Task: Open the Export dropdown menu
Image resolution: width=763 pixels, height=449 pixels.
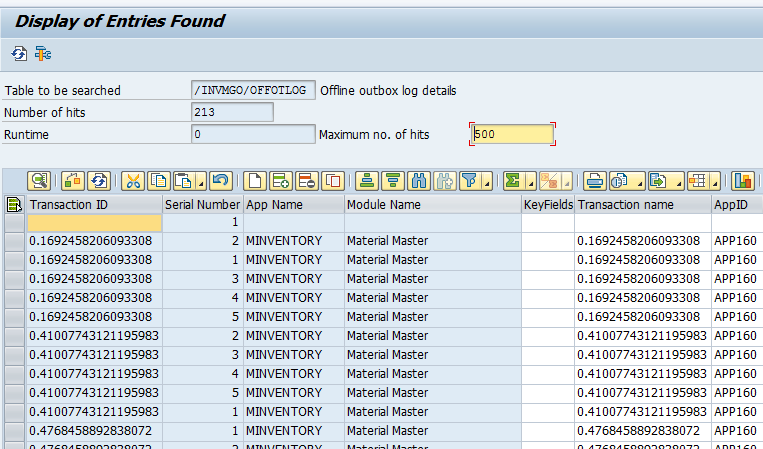Action: [676, 182]
